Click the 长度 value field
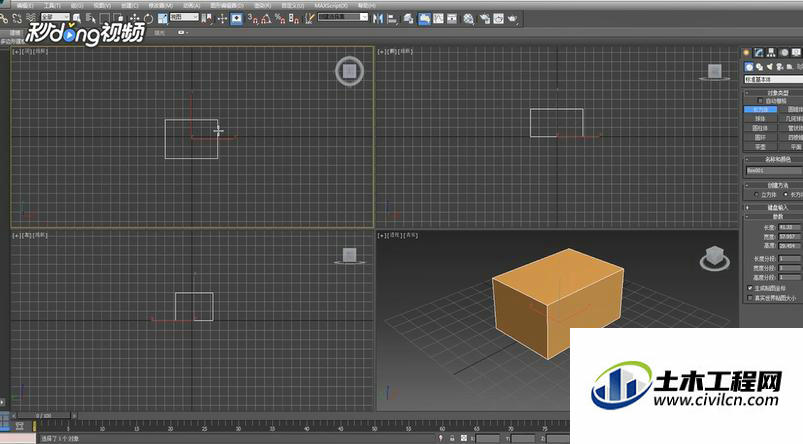The width and height of the screenshot is (803, 444). (789, 227)
